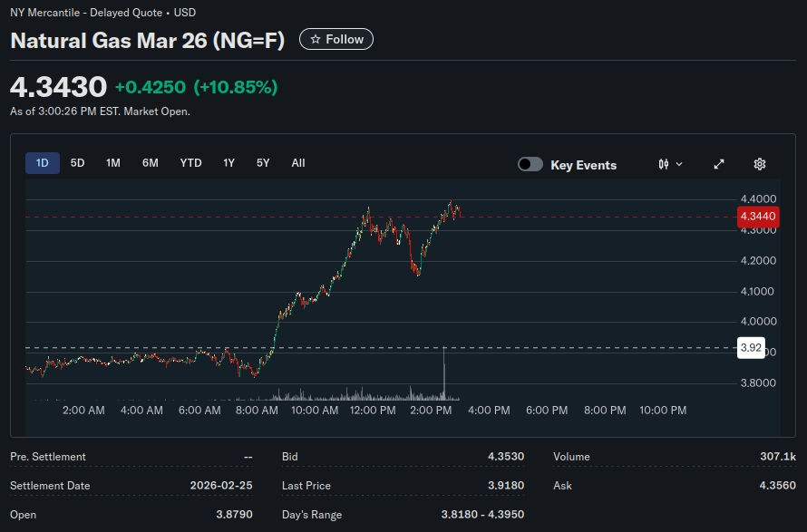Click the volume spike near 2:00 PM

click(443, 373)
